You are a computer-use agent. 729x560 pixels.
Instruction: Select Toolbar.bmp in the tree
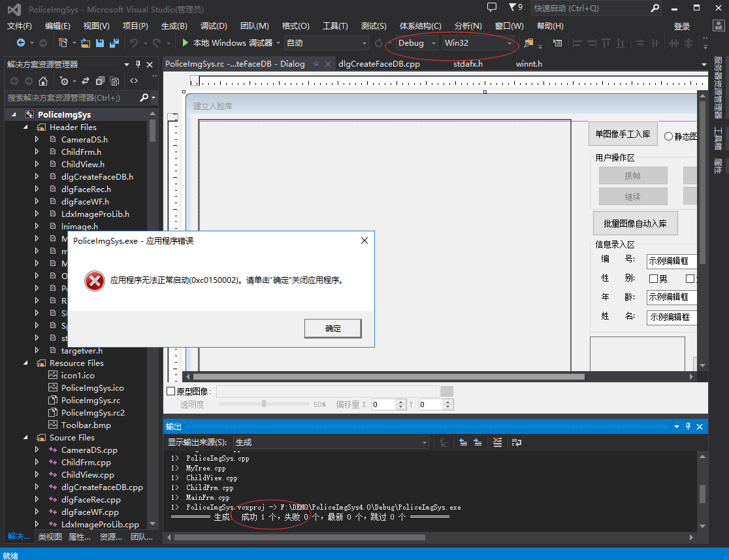pos(86,425)
